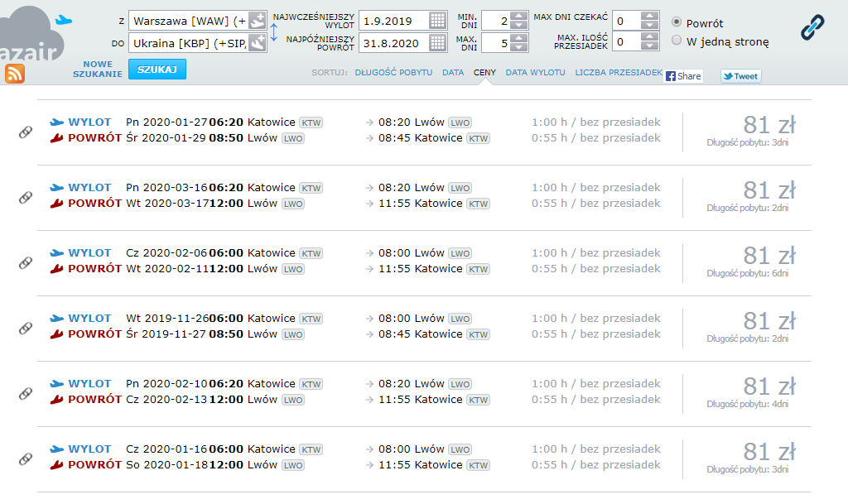Open calendar for earliest departure date
The height and width of the screenshot is (504, 848).
(437, 21)
